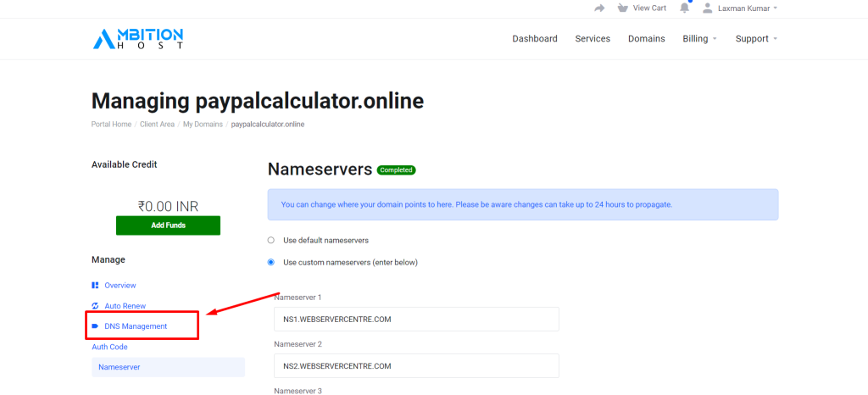Click the Nameservers heading

(x=320, y=170)
